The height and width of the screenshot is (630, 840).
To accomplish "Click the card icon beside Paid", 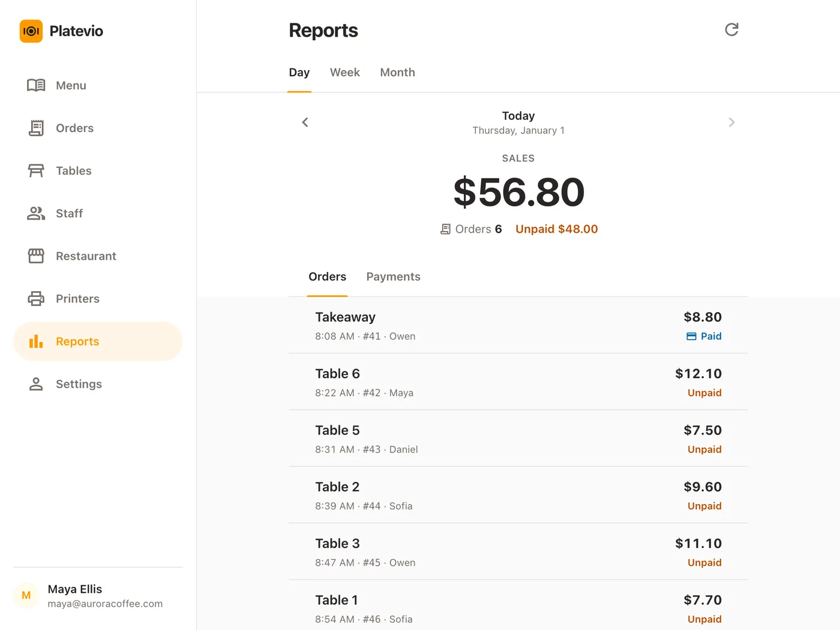I will pyautogui.click(x=691, y=337).
